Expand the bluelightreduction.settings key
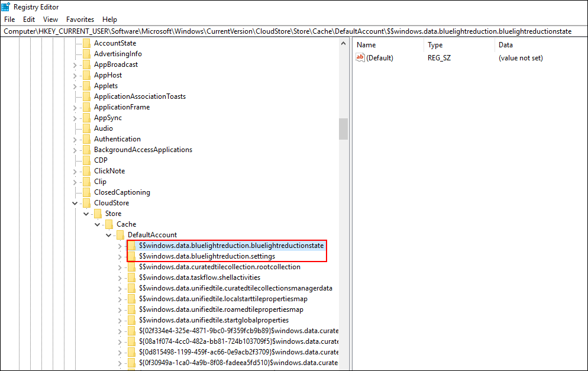Viewport: 588px width, 371px height. [x=120, y=256]
